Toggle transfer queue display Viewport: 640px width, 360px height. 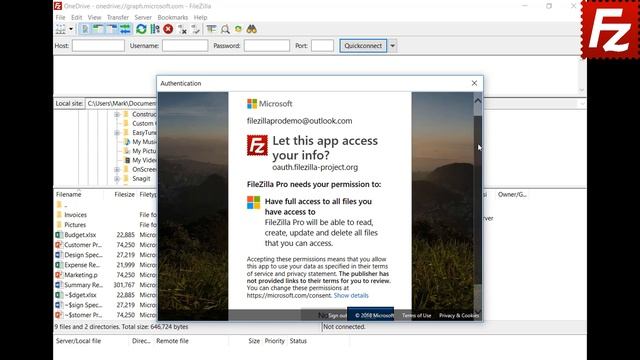(125, 29)
